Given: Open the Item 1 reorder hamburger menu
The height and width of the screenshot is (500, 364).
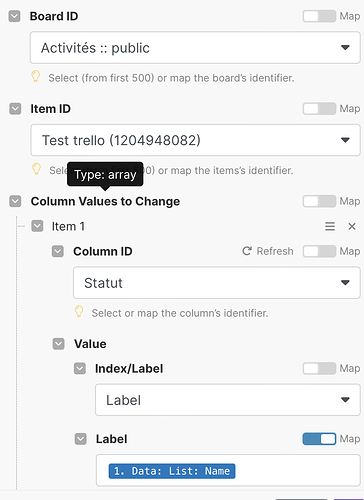Looking at the screenshot, I should coord(330,226).
